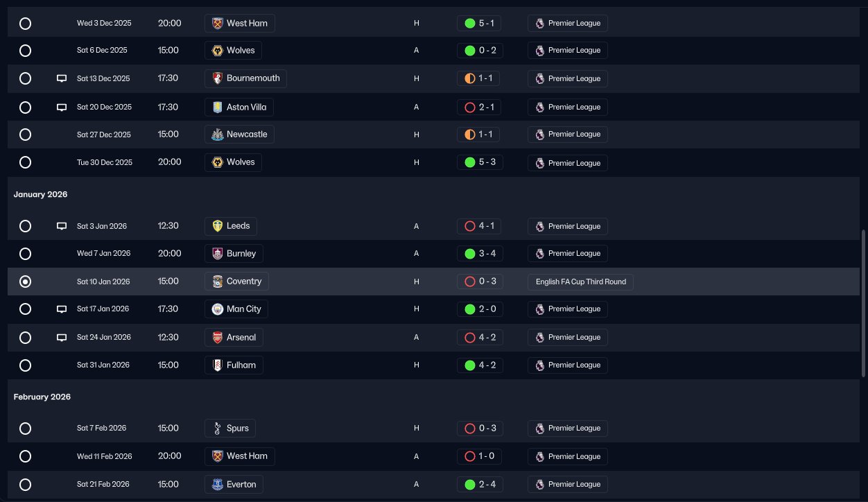Viewport: 868px width, 502px height.
Task: Select the radio button for Coventry fixture
Action: (25, 282)
